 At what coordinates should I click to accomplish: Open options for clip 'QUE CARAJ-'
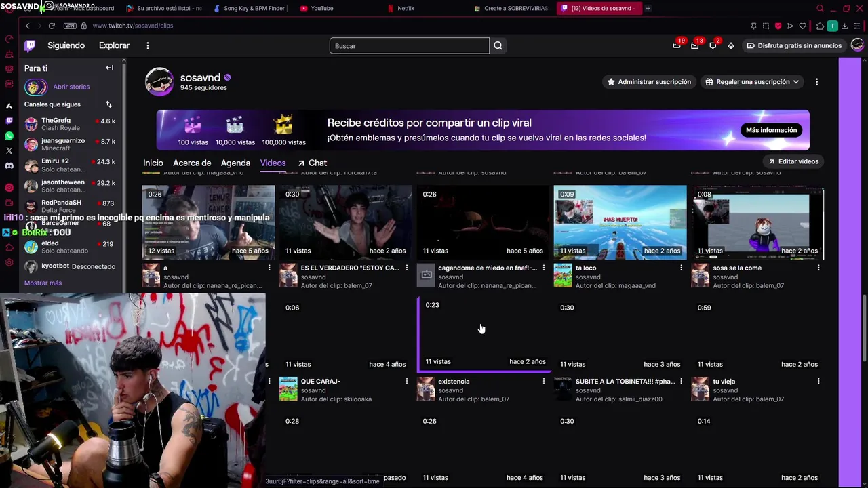click(x=406, y=382)
